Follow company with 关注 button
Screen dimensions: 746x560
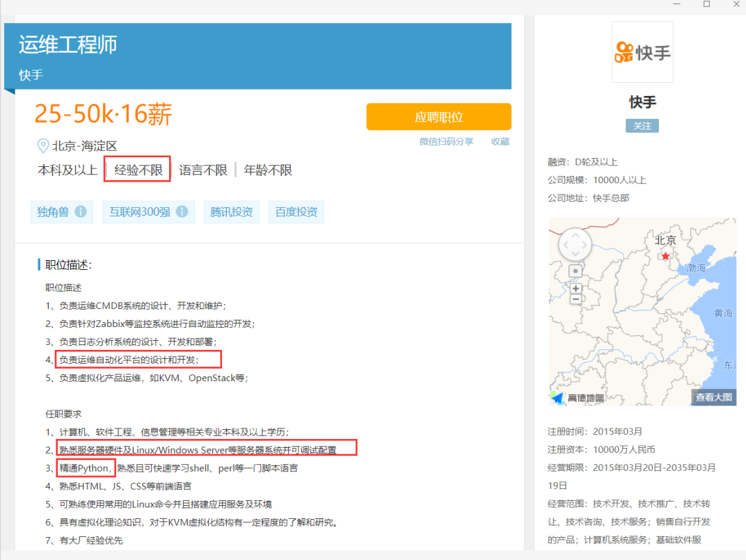(x=642, y=126)
